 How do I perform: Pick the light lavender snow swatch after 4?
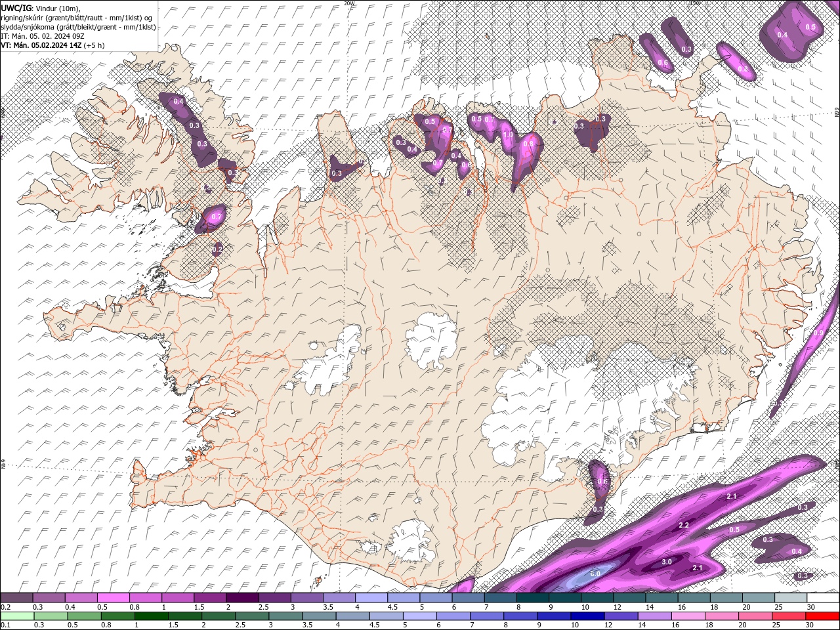[x=371, y=598]
